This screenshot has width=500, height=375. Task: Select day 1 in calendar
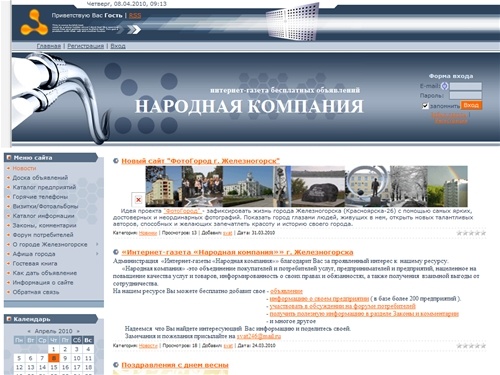53,349
